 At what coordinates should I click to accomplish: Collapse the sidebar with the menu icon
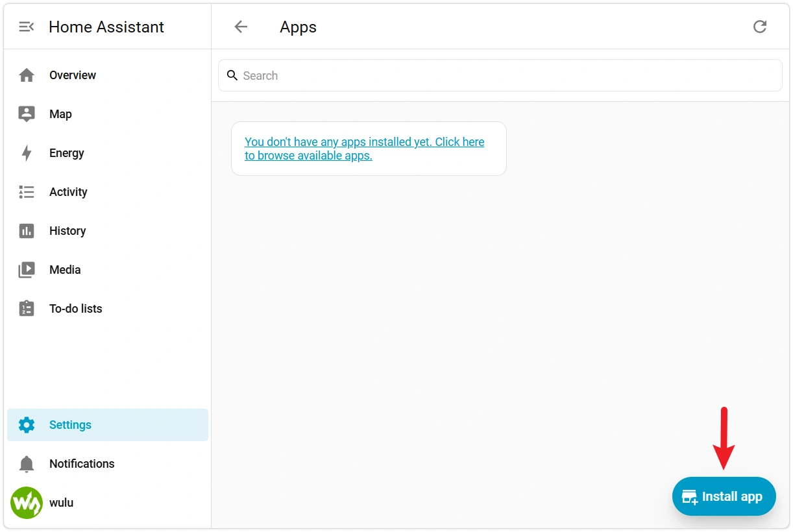pos(27,27)
